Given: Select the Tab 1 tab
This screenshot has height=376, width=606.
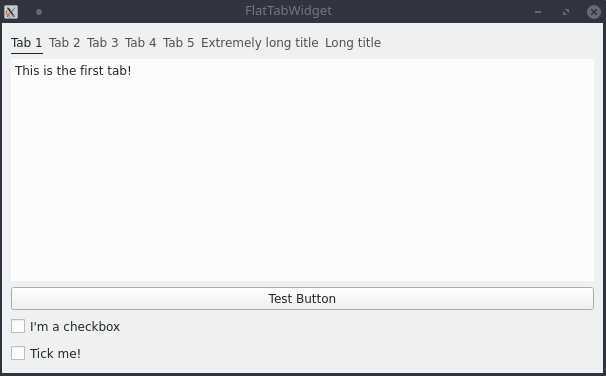Looking at the screenshot, I should [x=27, y=43].
